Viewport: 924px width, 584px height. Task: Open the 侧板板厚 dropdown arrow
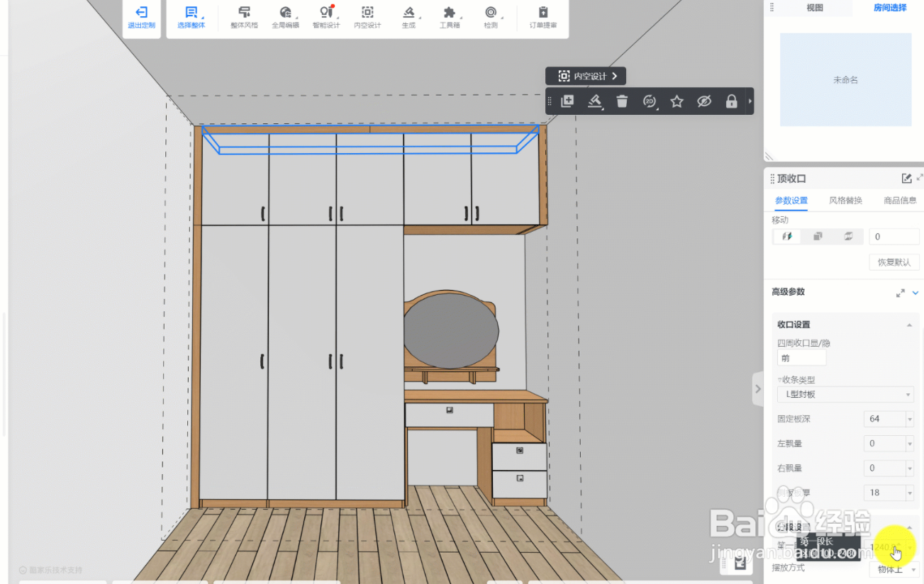[910, 493]
